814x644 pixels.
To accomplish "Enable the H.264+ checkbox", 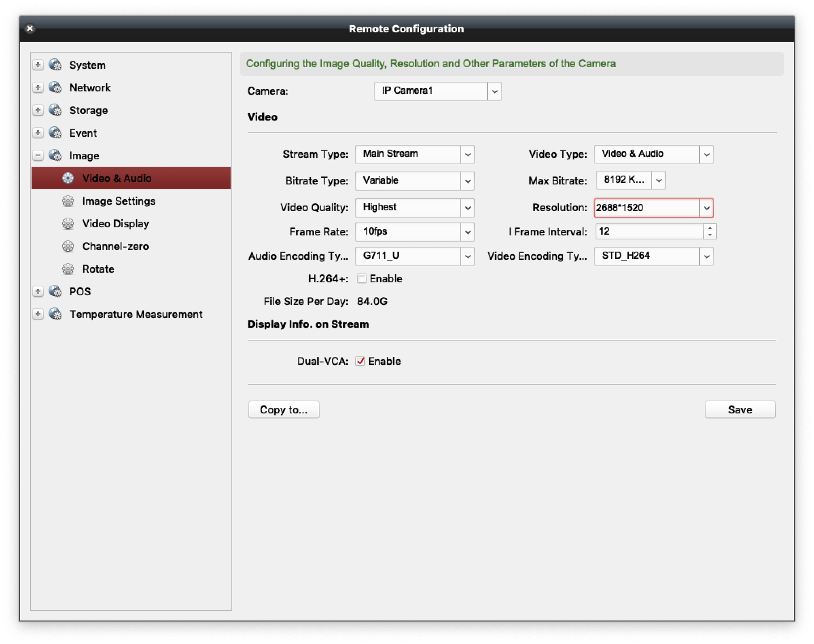I will [x=362, y=279].
